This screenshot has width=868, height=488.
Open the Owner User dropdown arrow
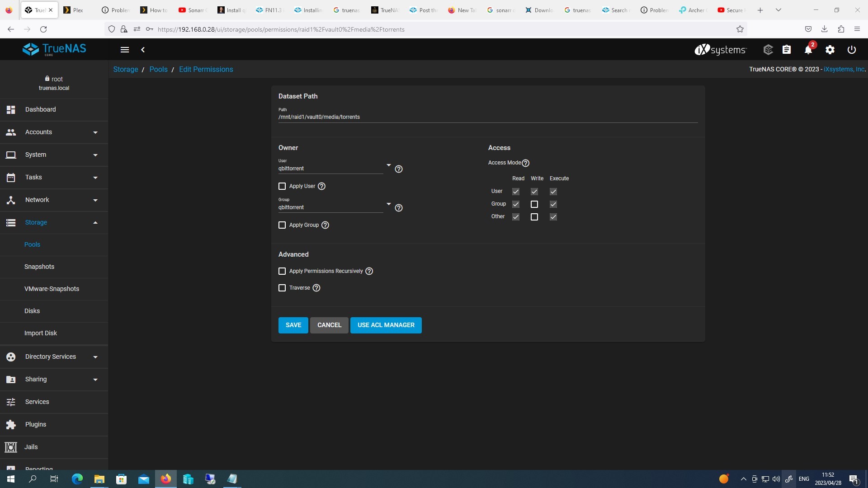(x=388, y=165)
